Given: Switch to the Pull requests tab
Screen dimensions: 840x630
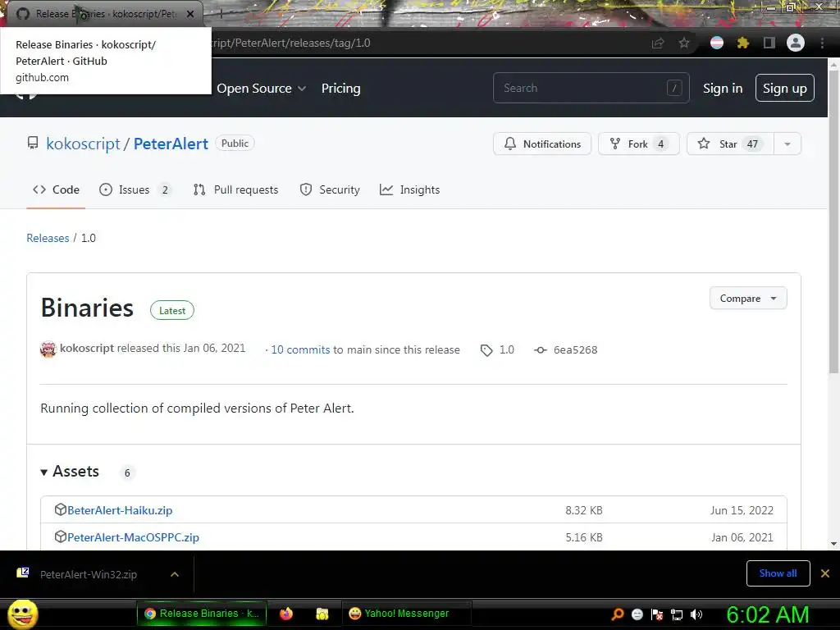Looking at the screenshot, I should pyautogui.click(x=235, y=189).
